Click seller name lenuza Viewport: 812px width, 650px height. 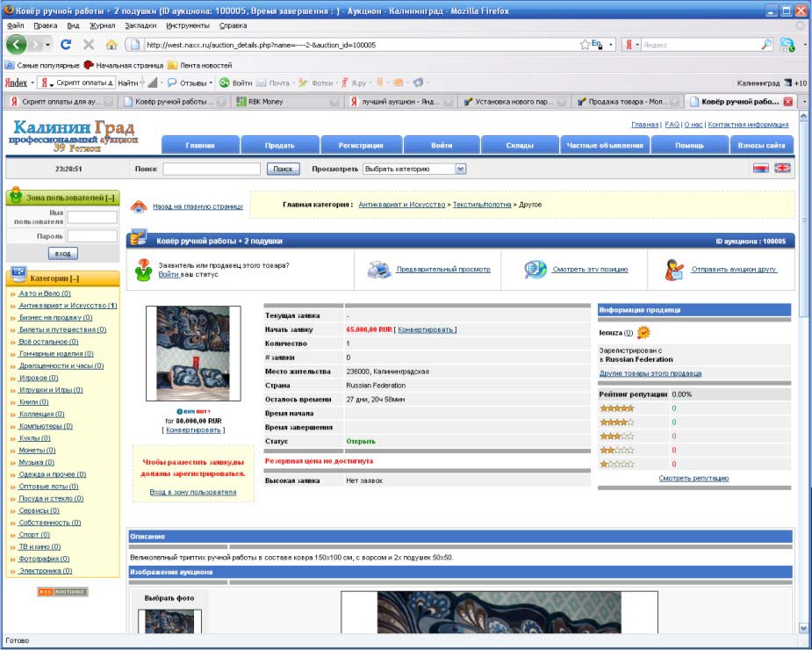point(610,333)
